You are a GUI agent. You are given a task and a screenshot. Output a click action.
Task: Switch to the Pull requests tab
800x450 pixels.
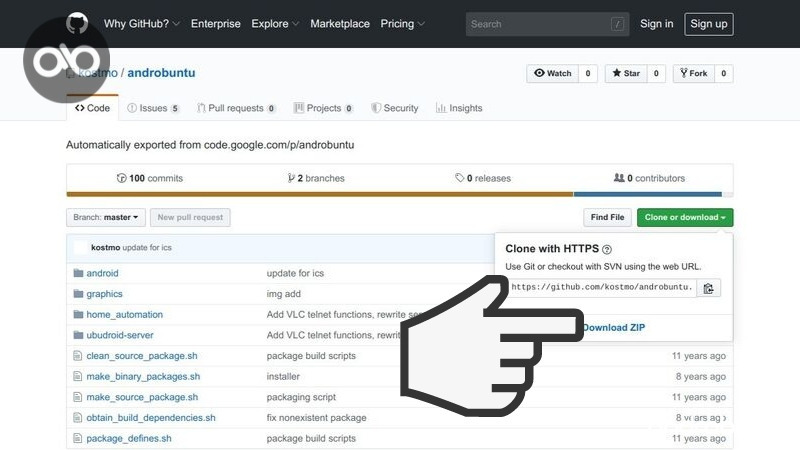[x=236, y=108]
